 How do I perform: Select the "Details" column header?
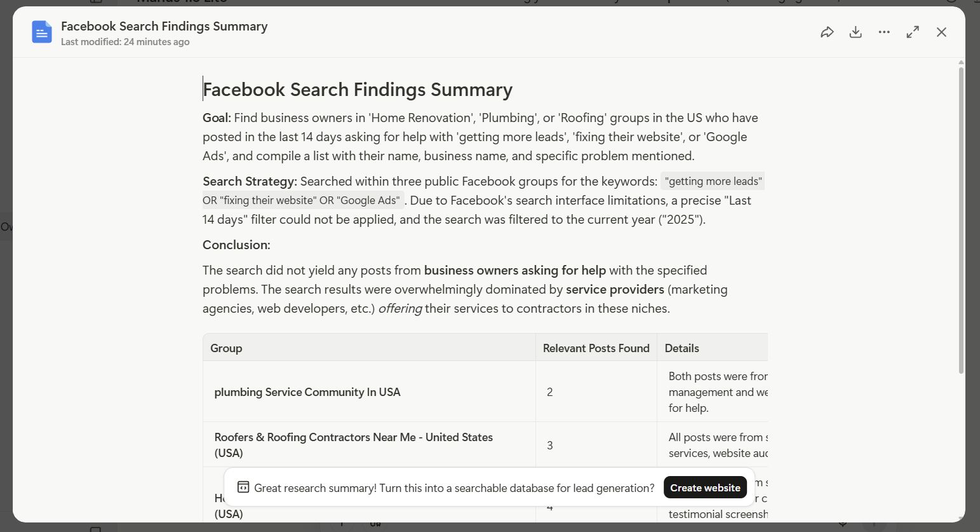coord(682,348)
